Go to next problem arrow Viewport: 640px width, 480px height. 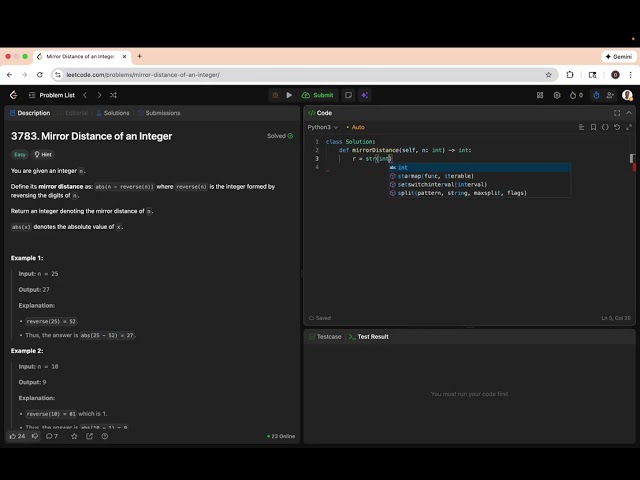pos(99,95)
